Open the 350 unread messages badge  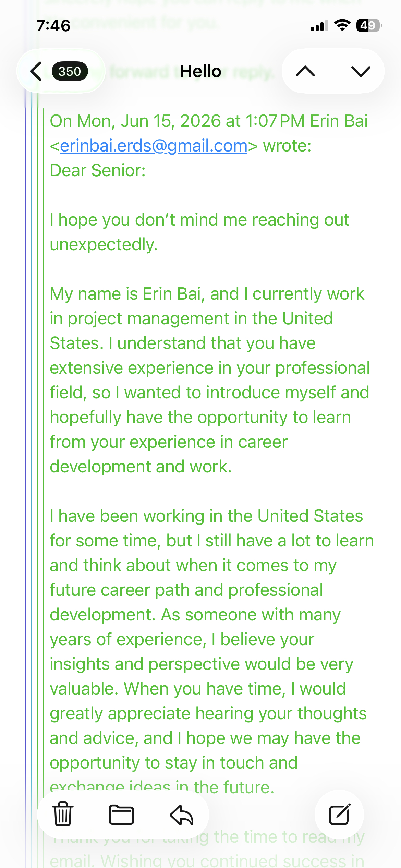click(70, 71)
